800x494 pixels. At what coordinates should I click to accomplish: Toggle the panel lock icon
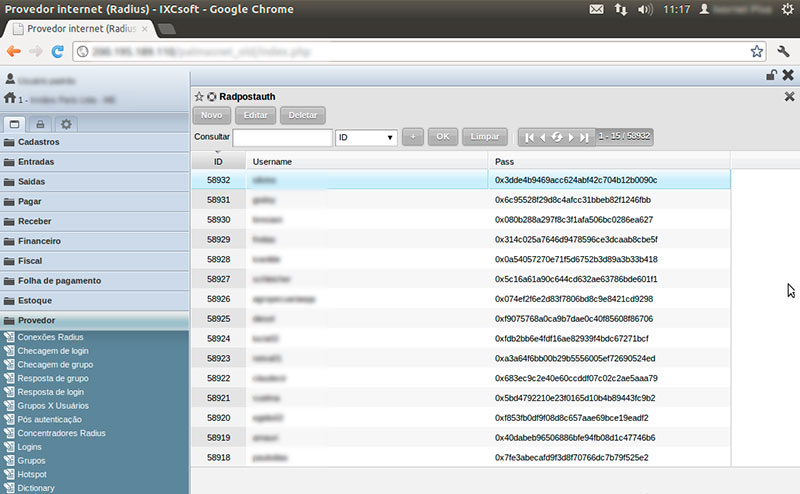click(771, 76)
